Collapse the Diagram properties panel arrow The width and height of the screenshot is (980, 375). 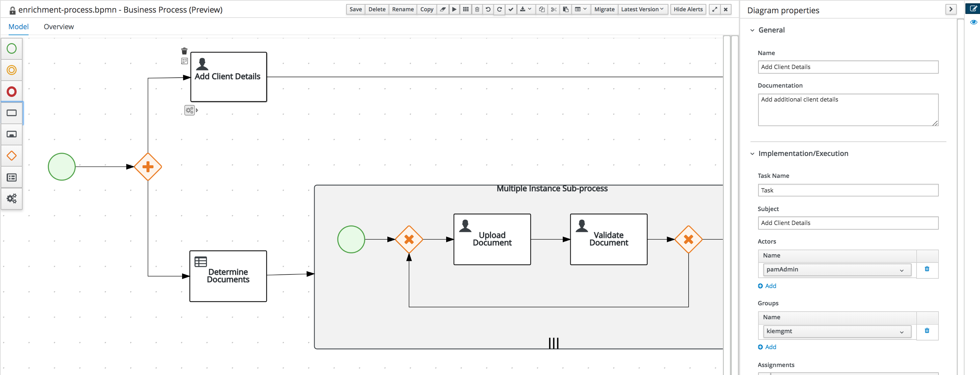pyautogui.click(x=951, y=9)
